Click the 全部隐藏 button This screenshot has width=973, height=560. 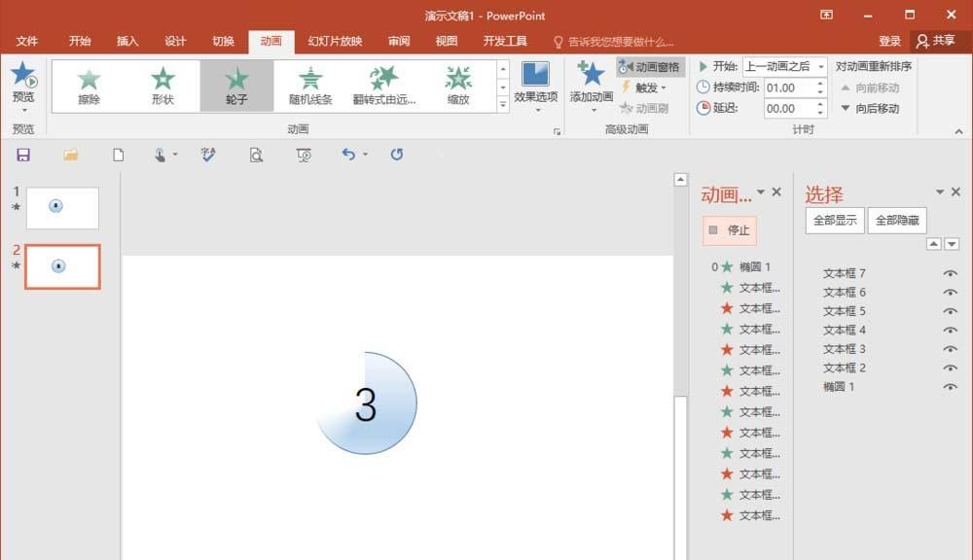pyautogui.click(x=896, y=220)
